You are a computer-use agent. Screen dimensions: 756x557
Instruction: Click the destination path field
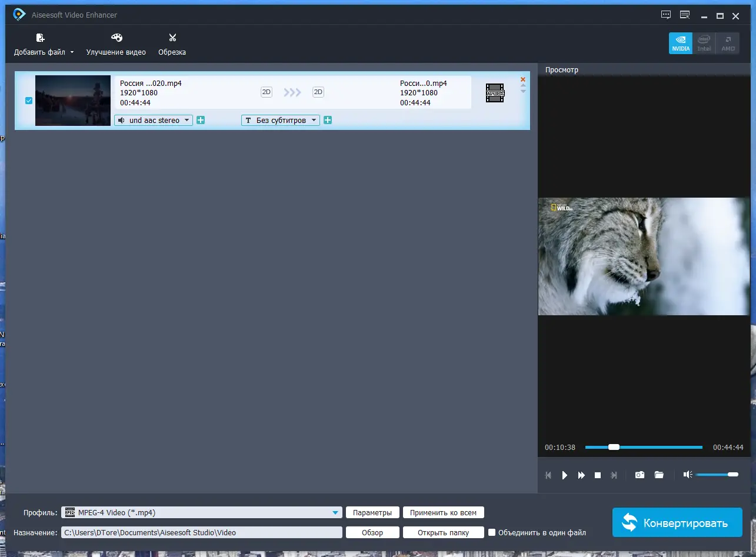202,532
